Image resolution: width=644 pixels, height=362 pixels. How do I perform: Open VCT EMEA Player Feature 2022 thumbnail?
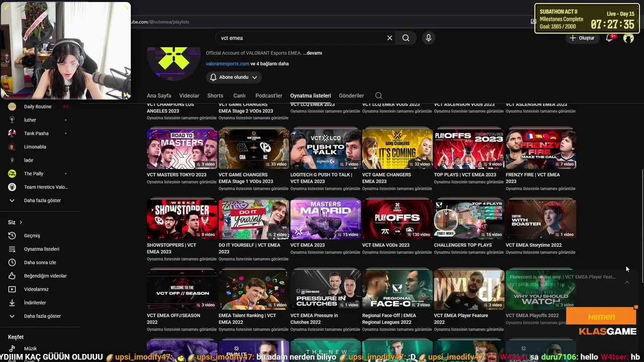[x=469, y=290]
